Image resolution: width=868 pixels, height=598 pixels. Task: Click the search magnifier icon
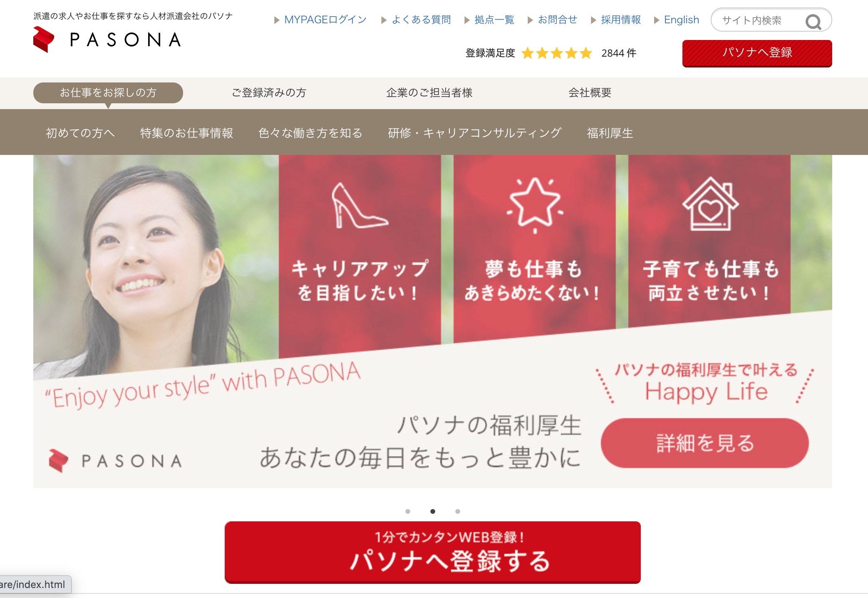tap(813, 21)
